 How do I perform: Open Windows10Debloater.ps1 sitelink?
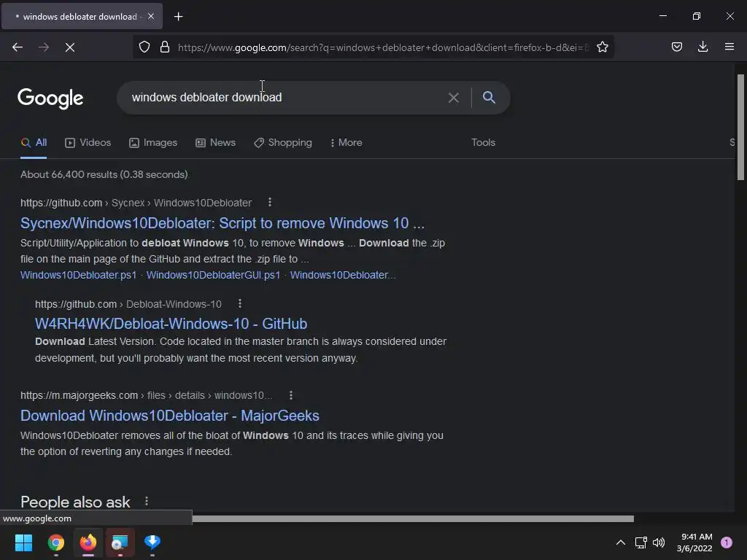[x=78, y=275]
